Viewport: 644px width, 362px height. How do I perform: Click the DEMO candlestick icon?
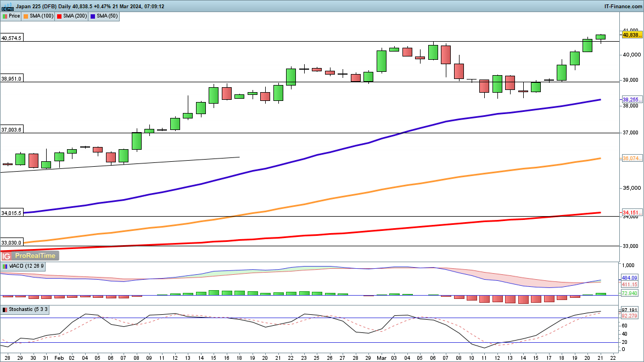[7, 7]
